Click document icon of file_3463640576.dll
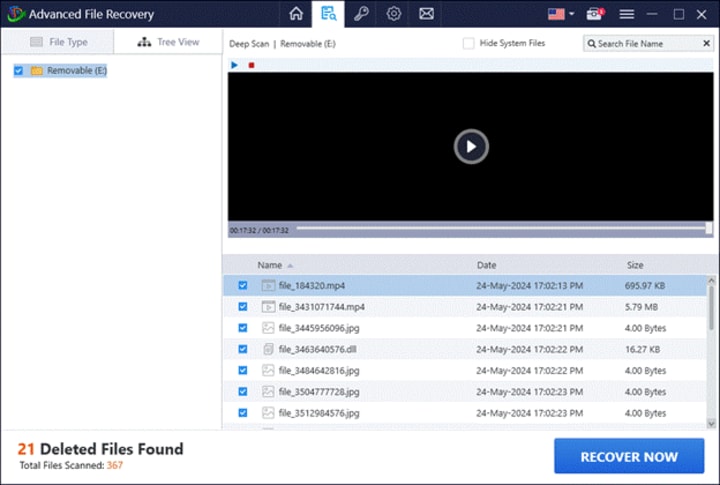Image resolution: width=720 pixels, height=485 pixels. pyautogui.click(x=269, y=349)
